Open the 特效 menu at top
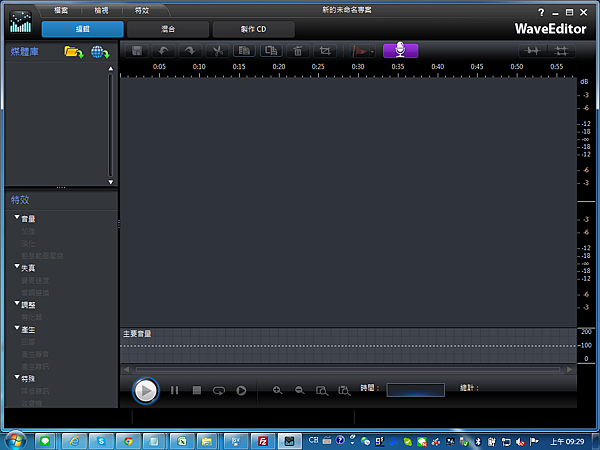 coord(142,10)
